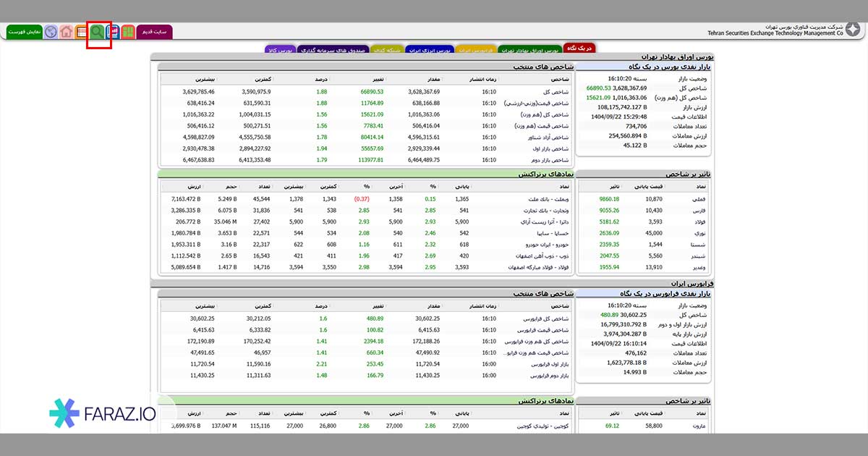868x456 pixels.
Task: Open the home page house icon
Action: point(66,32)
